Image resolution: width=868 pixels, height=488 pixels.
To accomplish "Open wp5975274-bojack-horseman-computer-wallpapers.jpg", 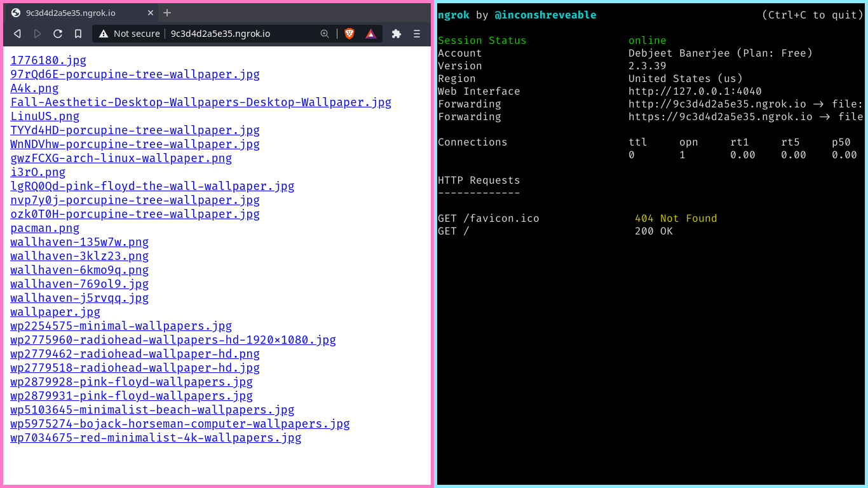I will click(x=180, y=424).
